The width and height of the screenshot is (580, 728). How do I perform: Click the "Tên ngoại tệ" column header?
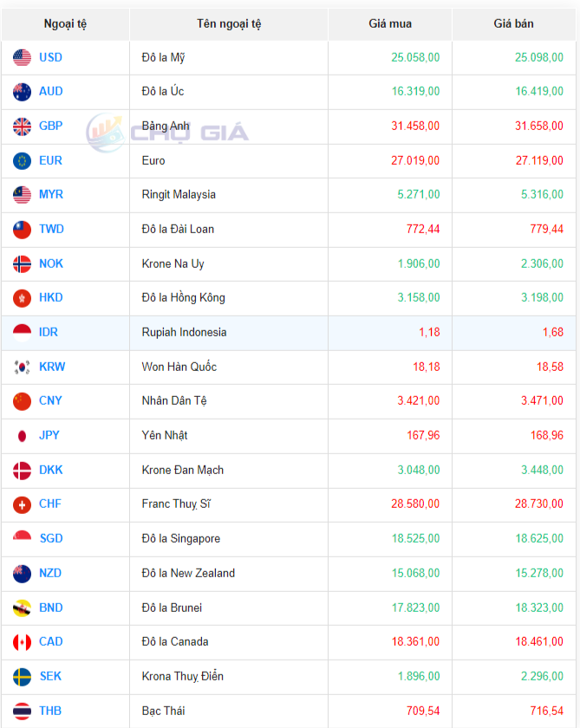pyautogui.click(x=229, y=23)
